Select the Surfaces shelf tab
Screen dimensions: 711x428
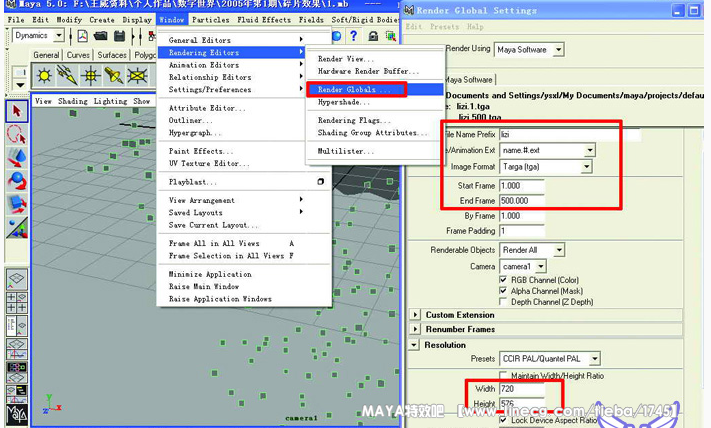(112, 55)
